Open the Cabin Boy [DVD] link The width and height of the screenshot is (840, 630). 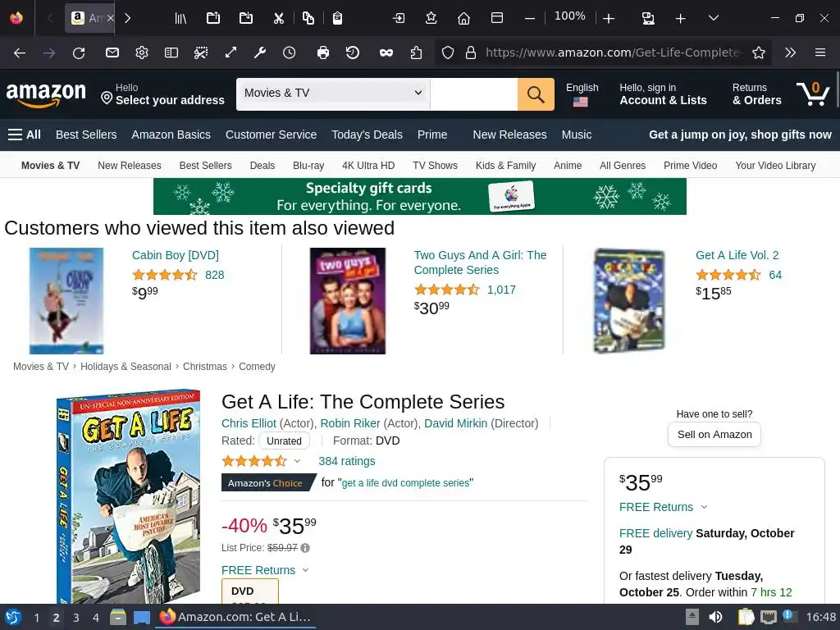[x=176, y=255]
